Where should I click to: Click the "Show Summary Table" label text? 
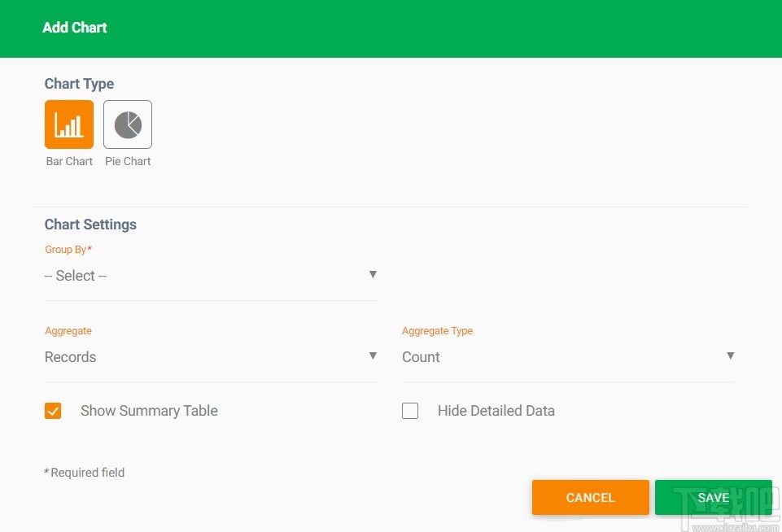tap(149, 411)
